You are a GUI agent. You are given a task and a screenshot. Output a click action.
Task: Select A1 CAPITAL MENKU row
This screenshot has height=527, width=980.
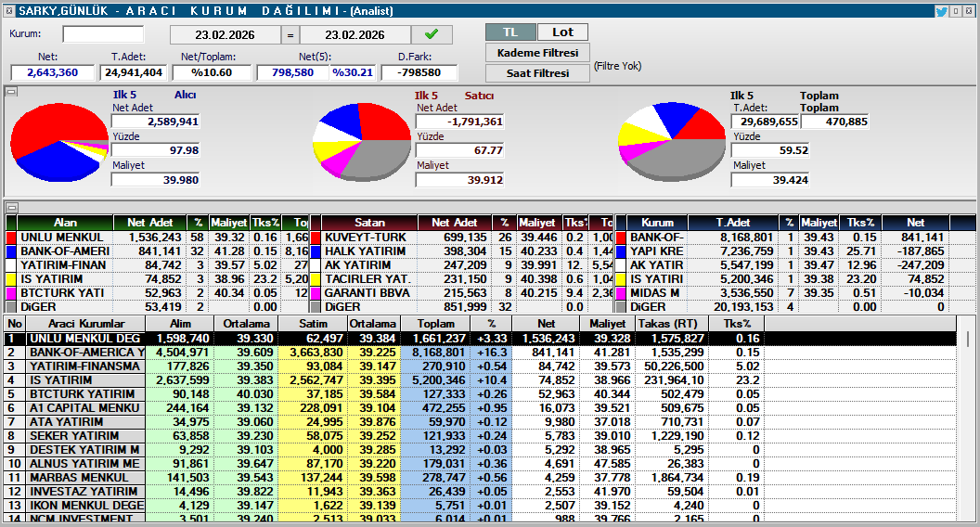coord(480,408)
